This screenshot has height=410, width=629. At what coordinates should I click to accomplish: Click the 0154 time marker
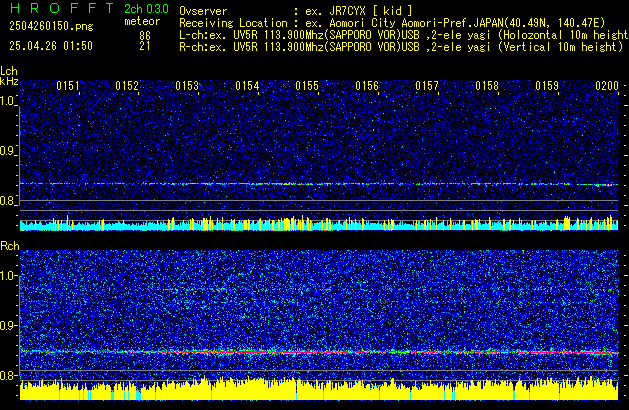coord(247,86)
